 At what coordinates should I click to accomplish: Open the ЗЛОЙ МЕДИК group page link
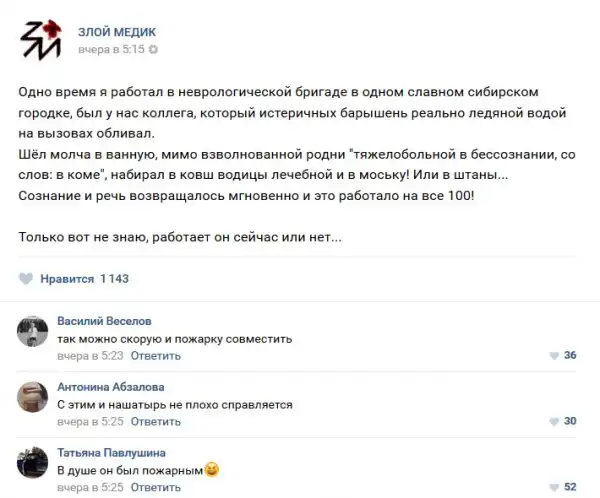[116, 32]
